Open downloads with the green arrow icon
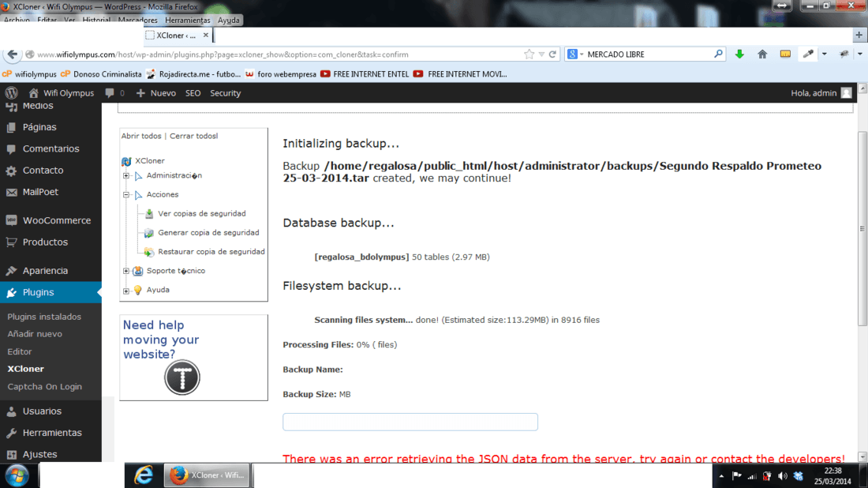868x488 pixels. [739, 54]
